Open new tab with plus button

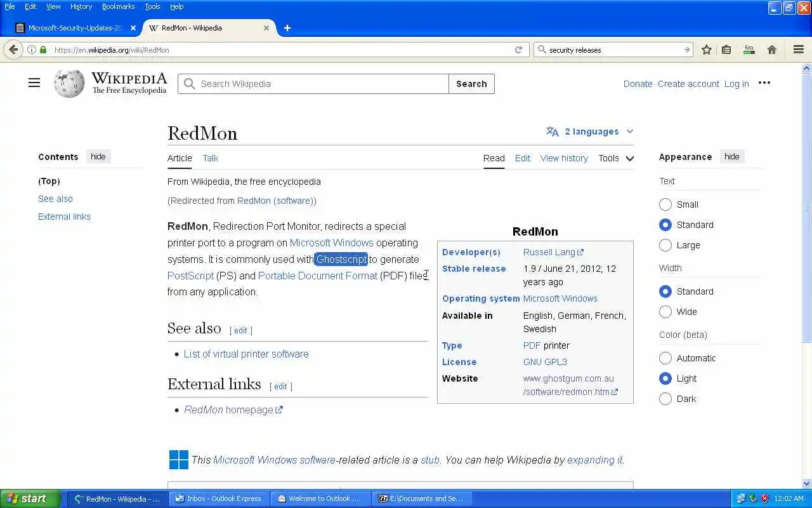[x=287, y=28]
